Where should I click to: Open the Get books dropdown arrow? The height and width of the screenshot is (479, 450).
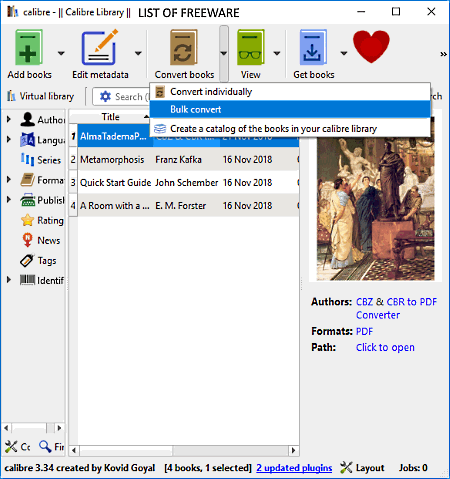click(344, 53)
